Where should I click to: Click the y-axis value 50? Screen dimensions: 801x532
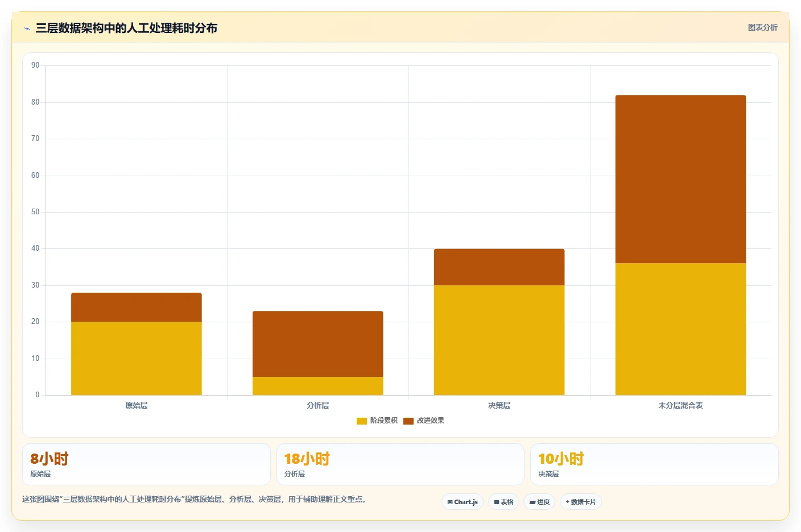35,212
